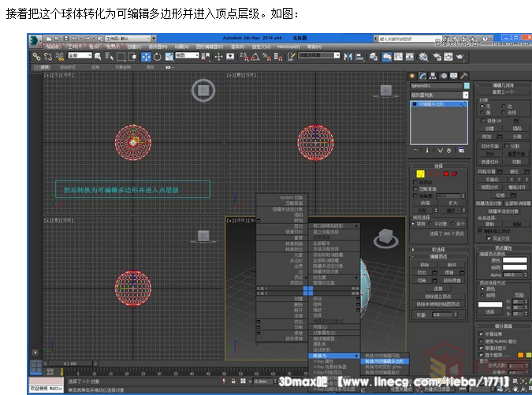
Task: Toggle the Percent Snap icon
Action: pos(266,57)
